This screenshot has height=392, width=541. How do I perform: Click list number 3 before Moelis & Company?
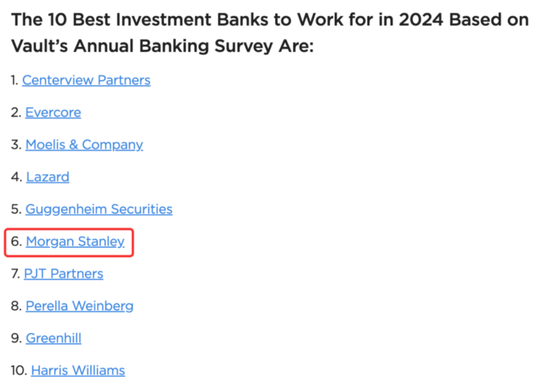pos(16,145)
